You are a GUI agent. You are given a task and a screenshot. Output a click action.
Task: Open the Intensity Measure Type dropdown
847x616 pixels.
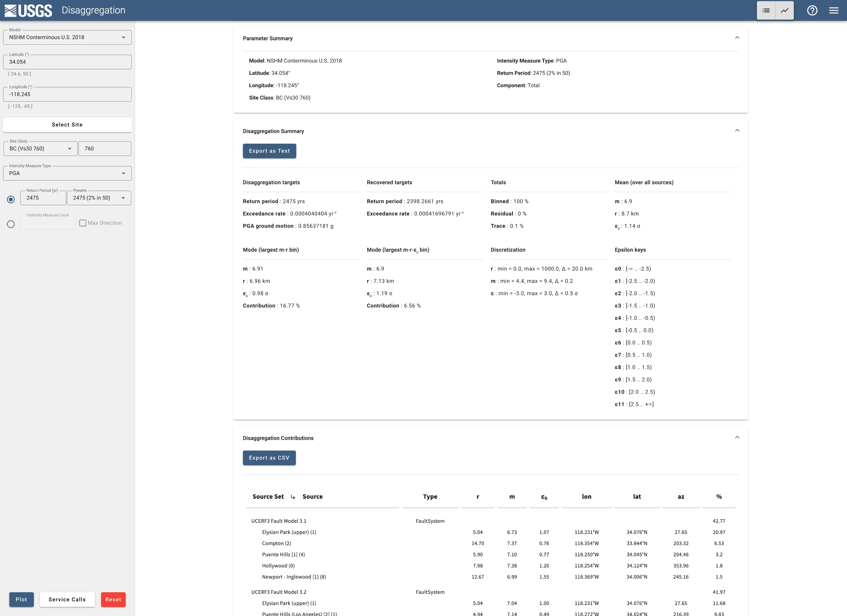pyautogui.click(x=67, y=173)
